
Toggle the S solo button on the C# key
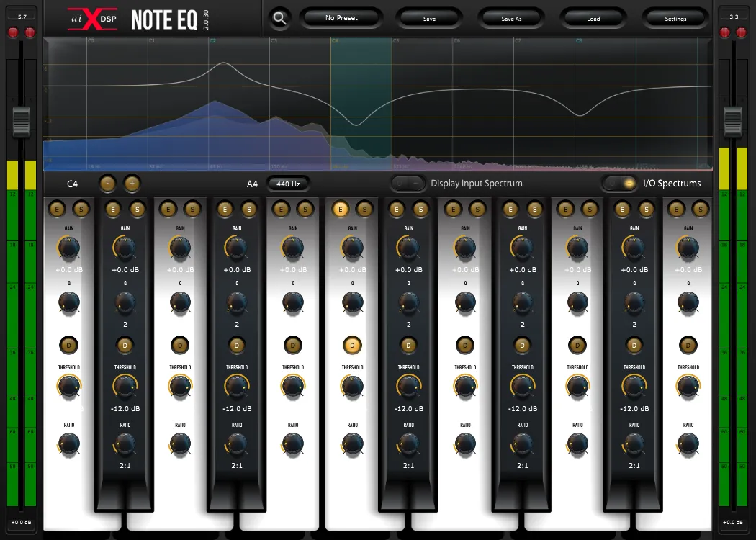[138, 210]
